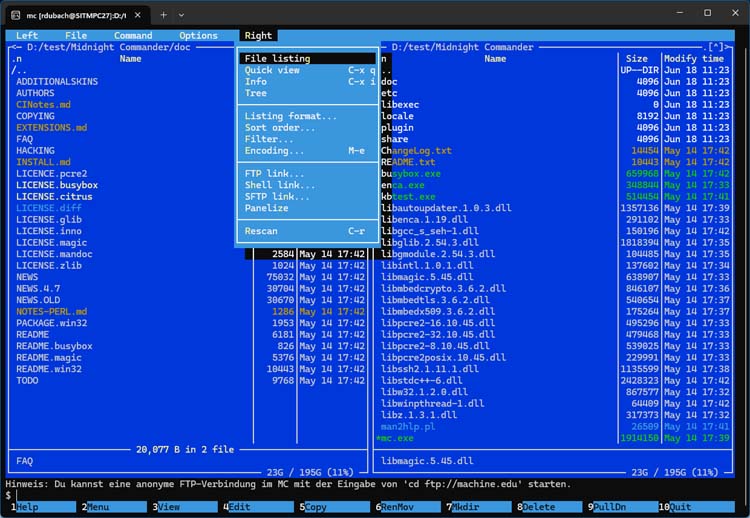Close the open Right menu
750x518 pixels.
point(258,35)
